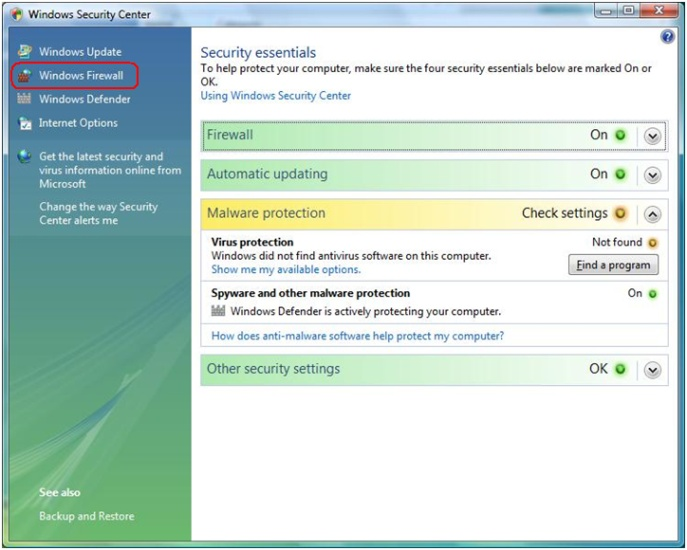This screenshot has width=687, height=550.
Task: Close the Windows Security Center window
Action: (659, 11)
